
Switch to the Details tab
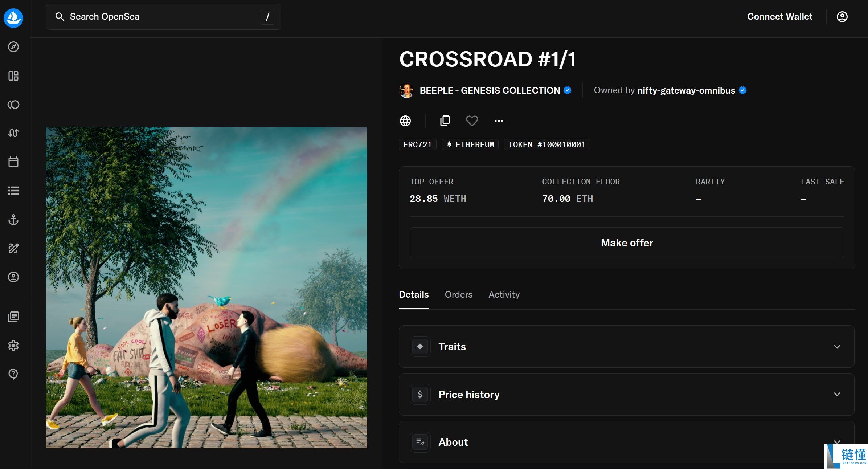pyautogui.click(x=414, y=295)
